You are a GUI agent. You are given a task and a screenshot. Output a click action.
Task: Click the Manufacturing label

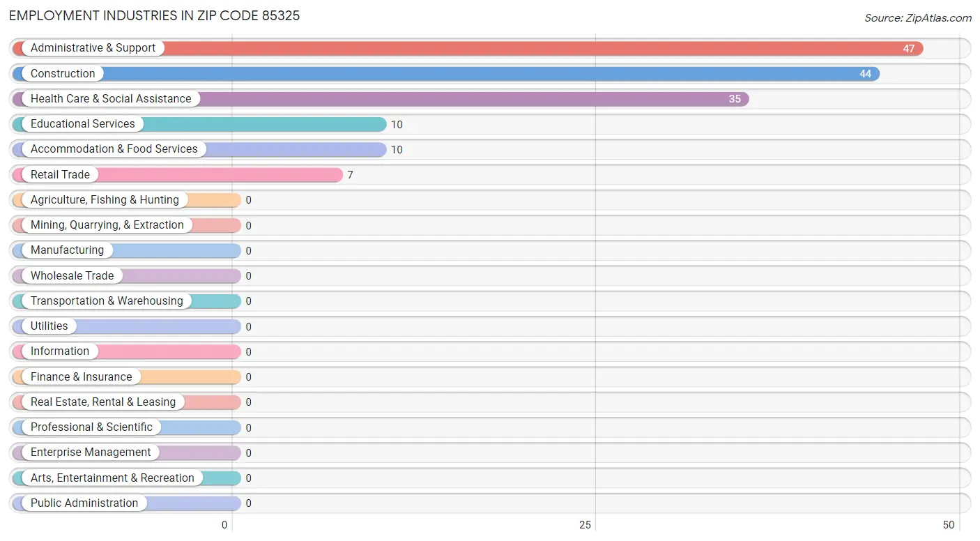click(67, 250)
